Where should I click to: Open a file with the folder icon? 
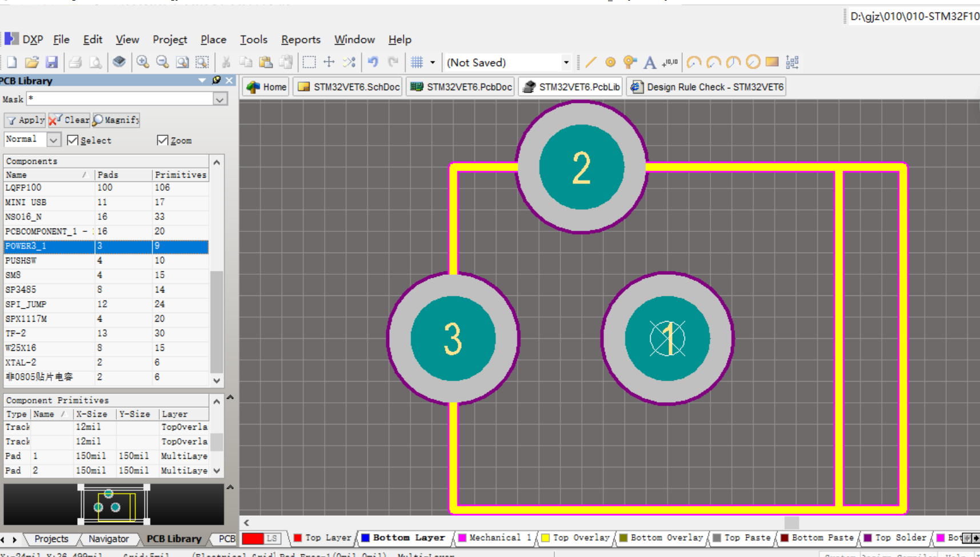point(32,62)
